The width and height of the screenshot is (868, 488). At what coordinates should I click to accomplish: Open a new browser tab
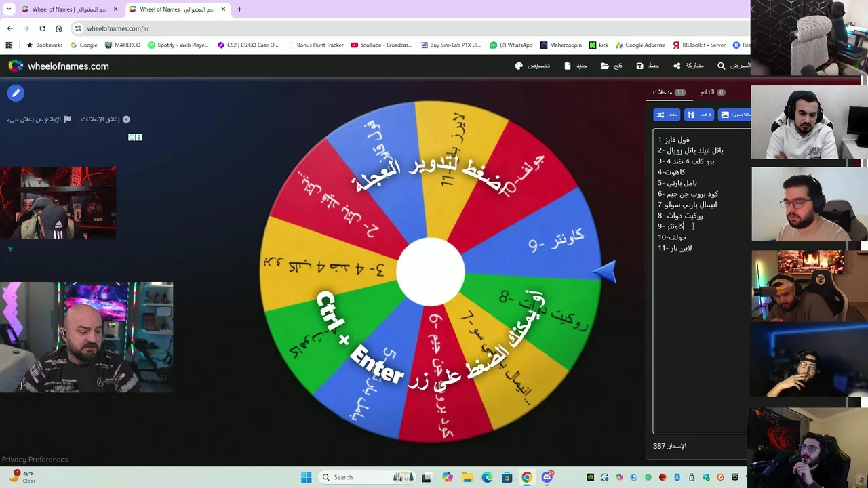(239, 9)
